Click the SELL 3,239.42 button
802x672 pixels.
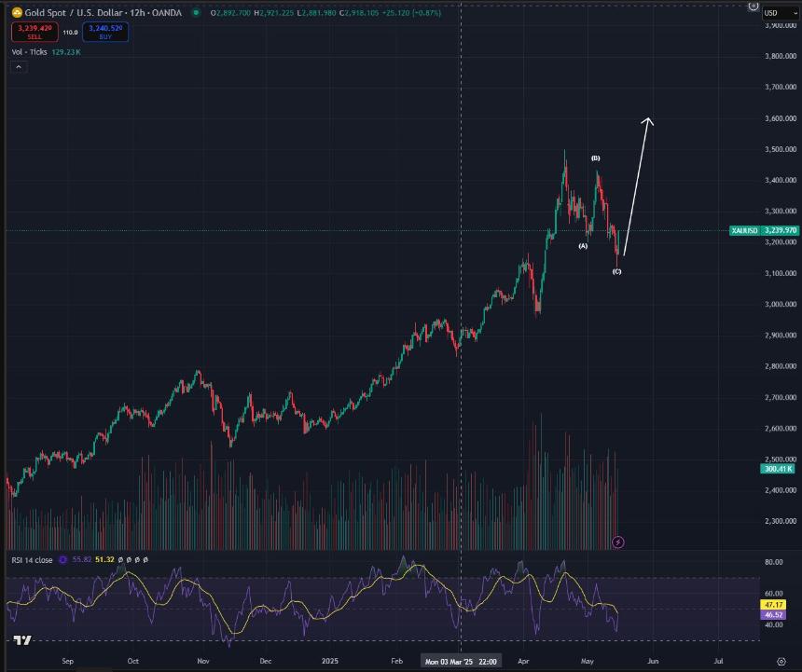[35, 32]
